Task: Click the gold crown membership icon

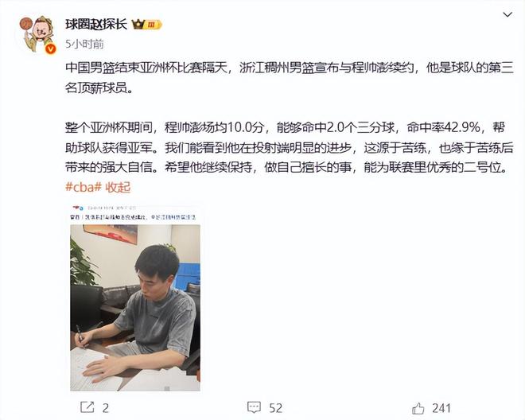Action: [138, 24]
